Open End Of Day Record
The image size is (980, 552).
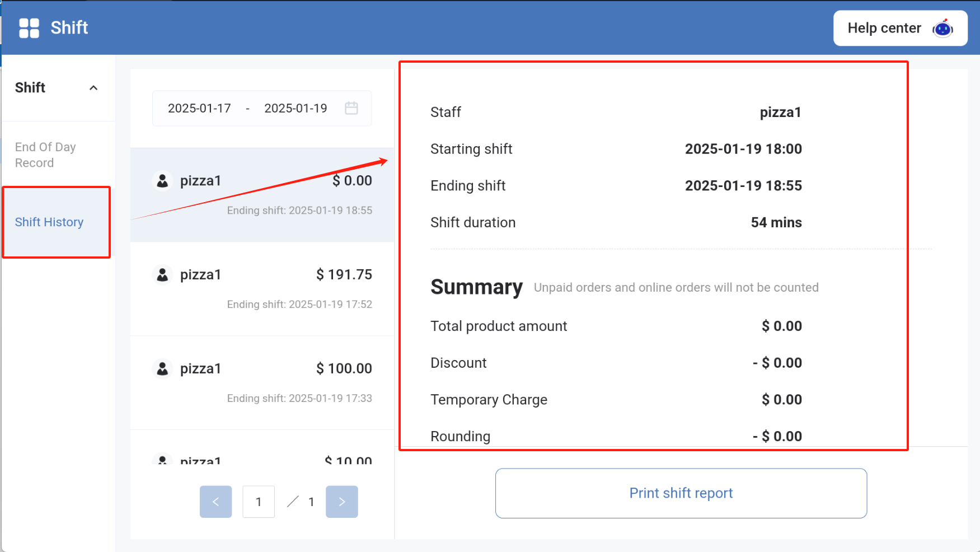pos(45,155)
